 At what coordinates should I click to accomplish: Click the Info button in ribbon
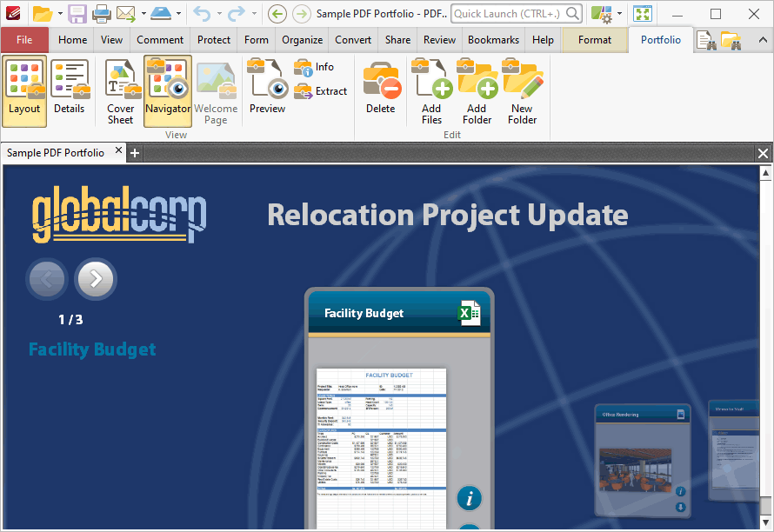point(315,67)
